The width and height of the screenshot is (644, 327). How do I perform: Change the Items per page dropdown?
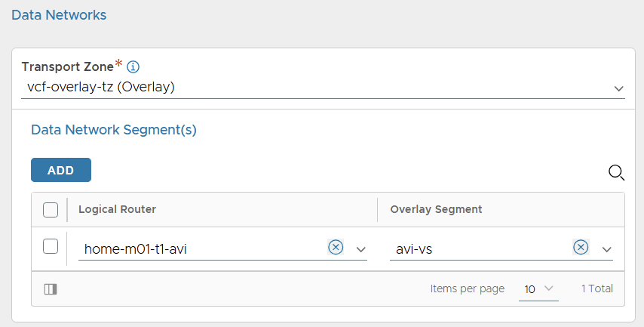538,288
